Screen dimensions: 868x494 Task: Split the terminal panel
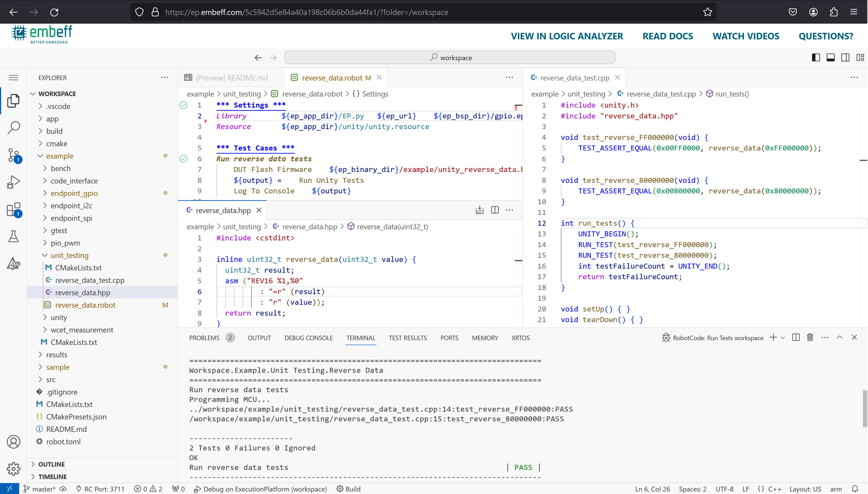coord(796,337)
